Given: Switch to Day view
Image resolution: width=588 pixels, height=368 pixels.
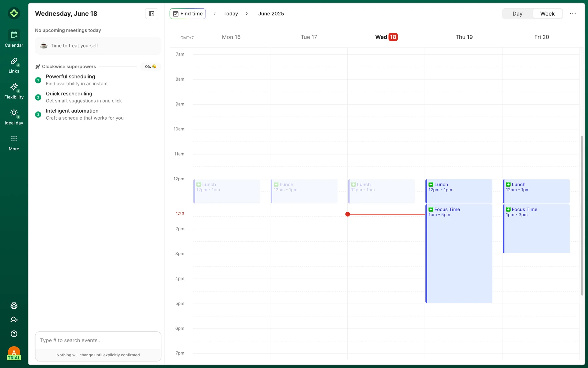Looking at the screenshot, I should [x=517, y=13].
